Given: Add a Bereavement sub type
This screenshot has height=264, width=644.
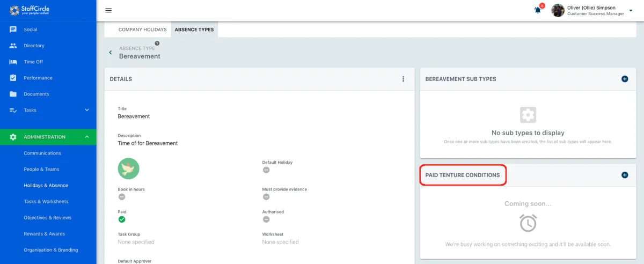Looking at the screenshot, I should click(x=625, y=79).
